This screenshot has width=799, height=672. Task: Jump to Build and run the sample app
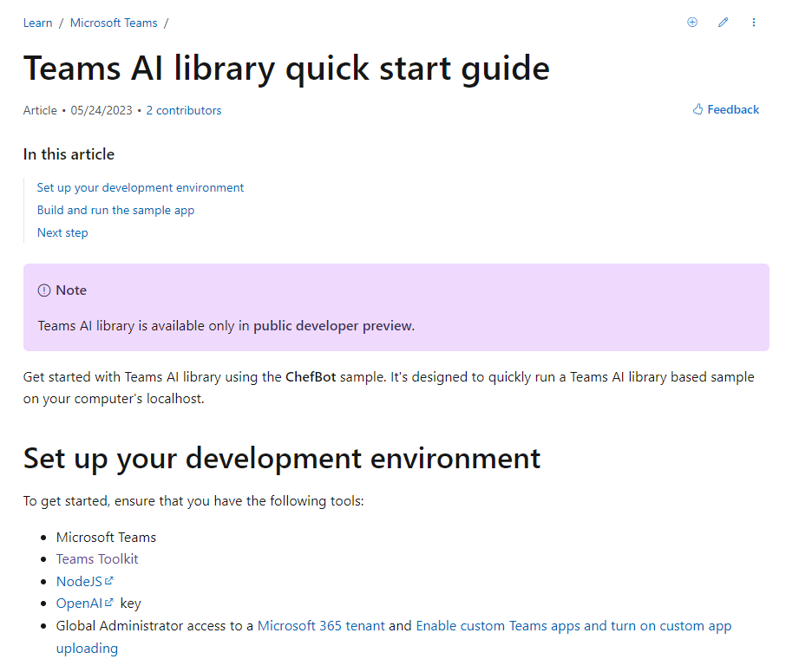click(115, 210)
